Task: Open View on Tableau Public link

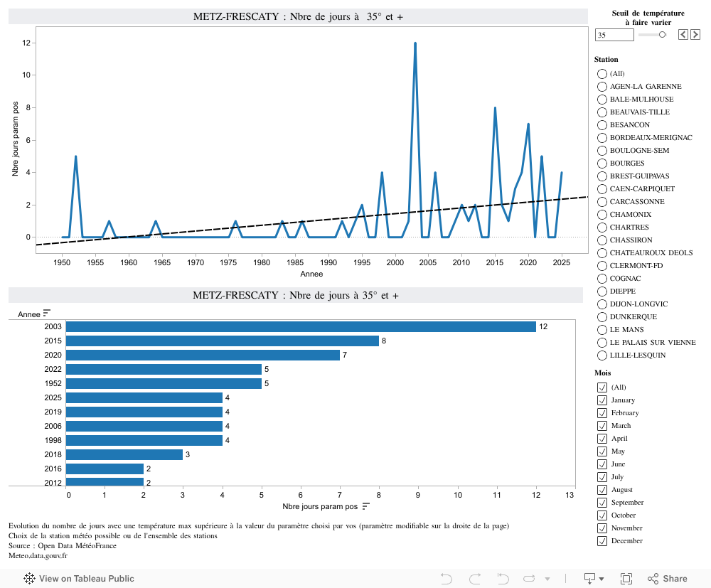Action: click(x=79, y=578)
